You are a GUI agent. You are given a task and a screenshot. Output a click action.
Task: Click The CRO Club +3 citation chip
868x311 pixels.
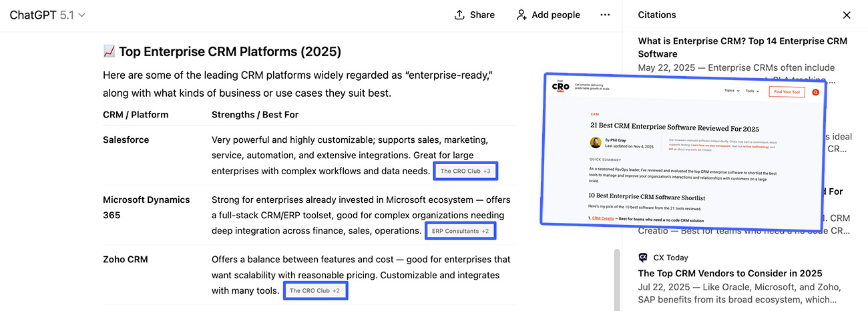pyautogui.click(x=465, y=172)
